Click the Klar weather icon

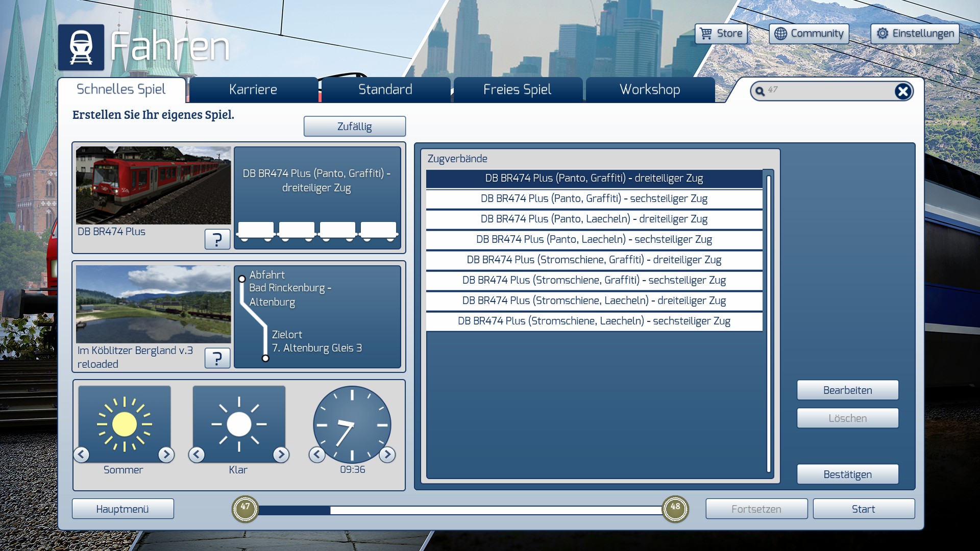[239, 424]
